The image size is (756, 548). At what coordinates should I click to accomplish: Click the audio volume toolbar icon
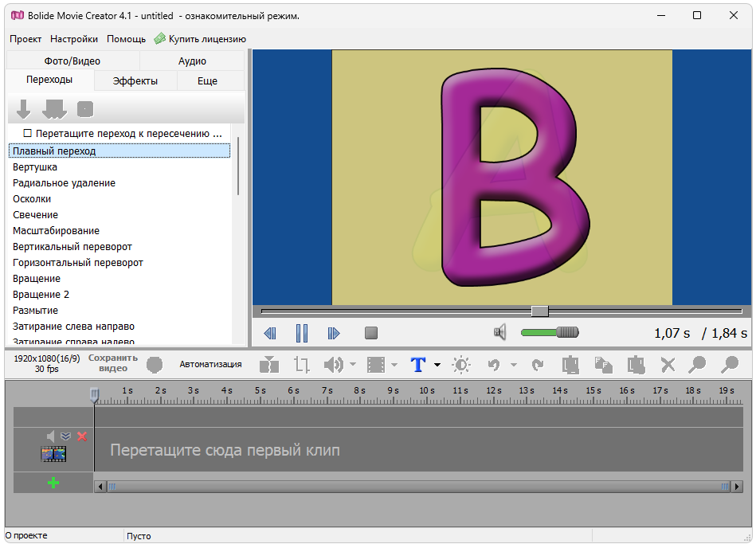pos(334,365)
